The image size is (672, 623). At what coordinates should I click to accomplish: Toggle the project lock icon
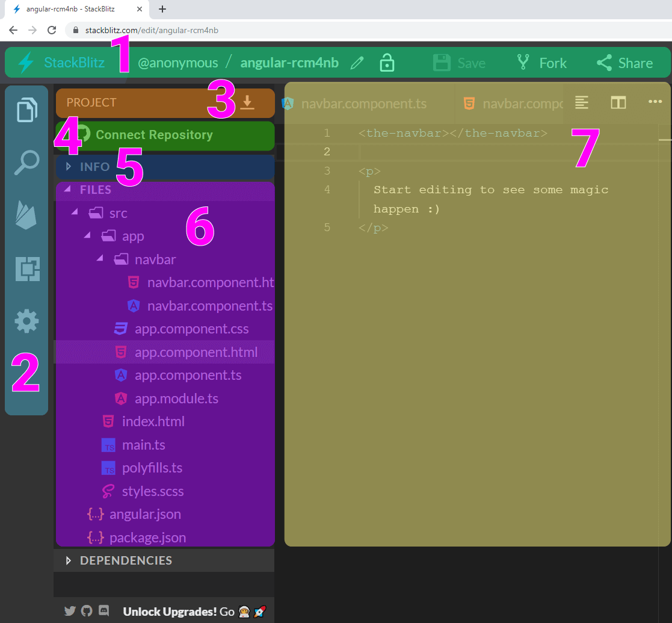[x=387, y=63]
